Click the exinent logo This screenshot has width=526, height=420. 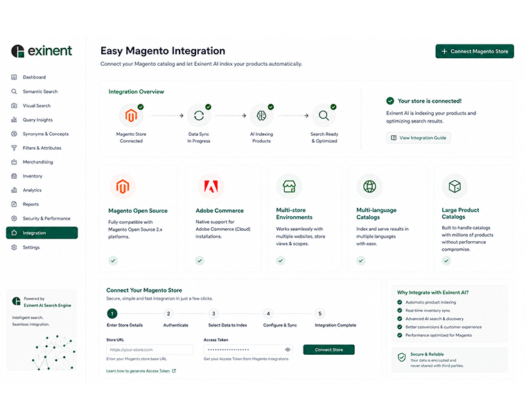point(42,51)
